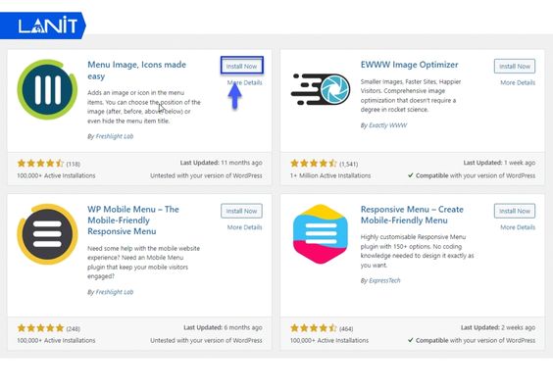The image size is (553, 392).
Task: Open More Details for Responsive Menu
Action: (518, 227)
